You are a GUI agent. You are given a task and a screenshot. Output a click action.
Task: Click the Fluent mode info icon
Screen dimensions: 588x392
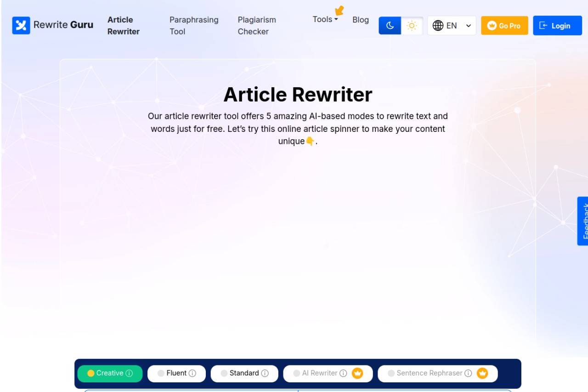(x=192, y=374)
